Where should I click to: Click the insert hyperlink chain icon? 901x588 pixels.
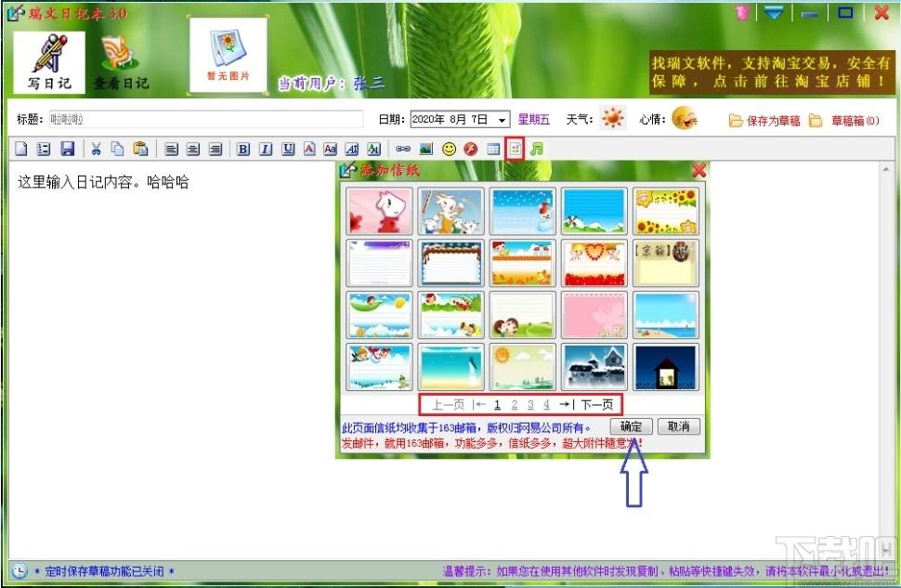403,149
